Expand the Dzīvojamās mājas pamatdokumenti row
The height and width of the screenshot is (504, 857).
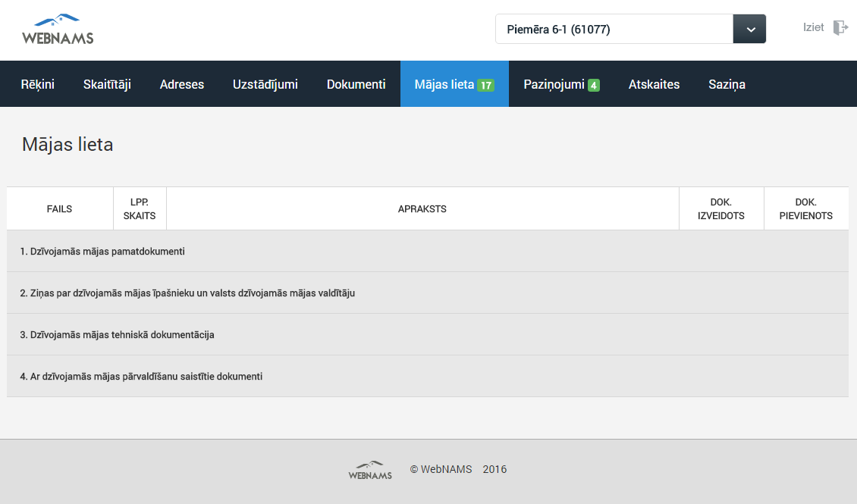click(102, 251)
